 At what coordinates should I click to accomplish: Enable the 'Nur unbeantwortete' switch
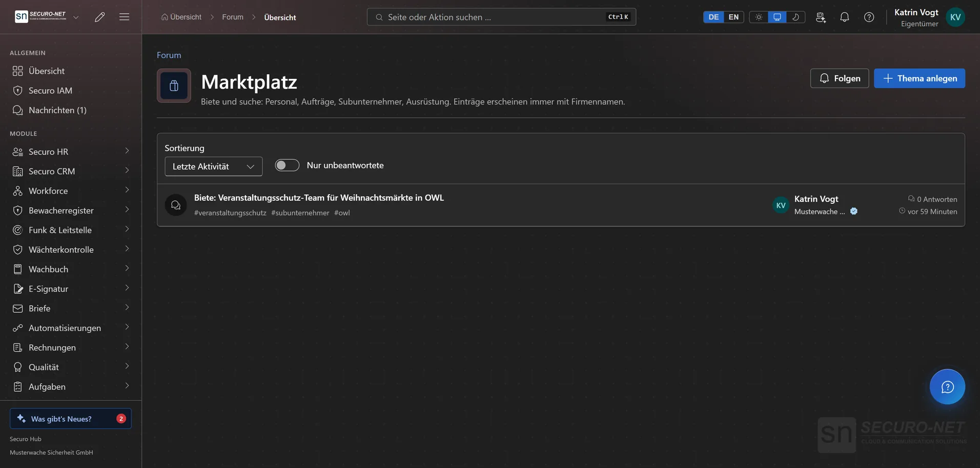(287, 165)
